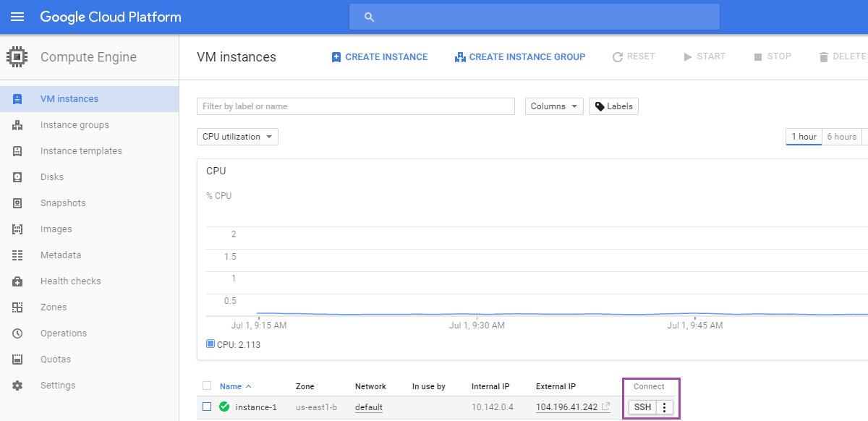This screenshot has height=421, width=868.
Task: Click the green running status icon of instance-1
Action: click(224, 407)
